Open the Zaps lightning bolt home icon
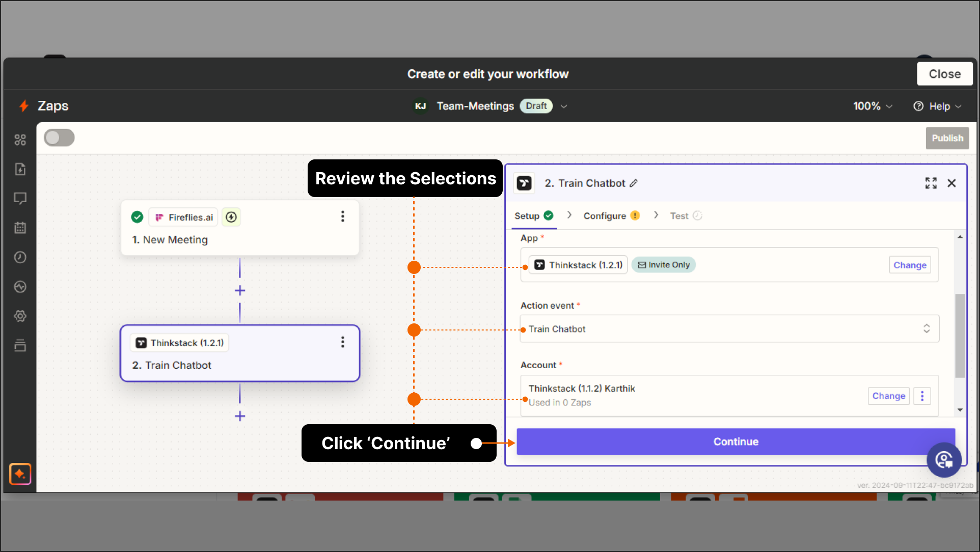This screenshot has width=980, height=552. [23, 106]
